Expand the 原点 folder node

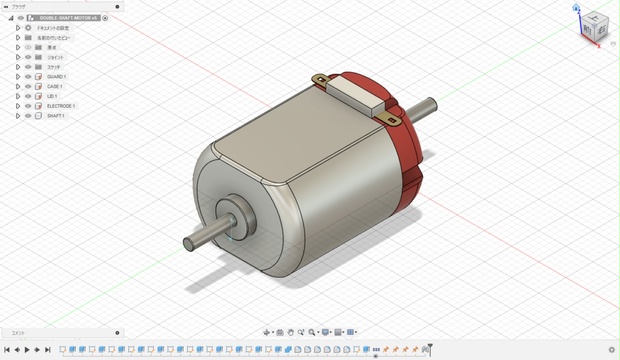pos(18,47)
